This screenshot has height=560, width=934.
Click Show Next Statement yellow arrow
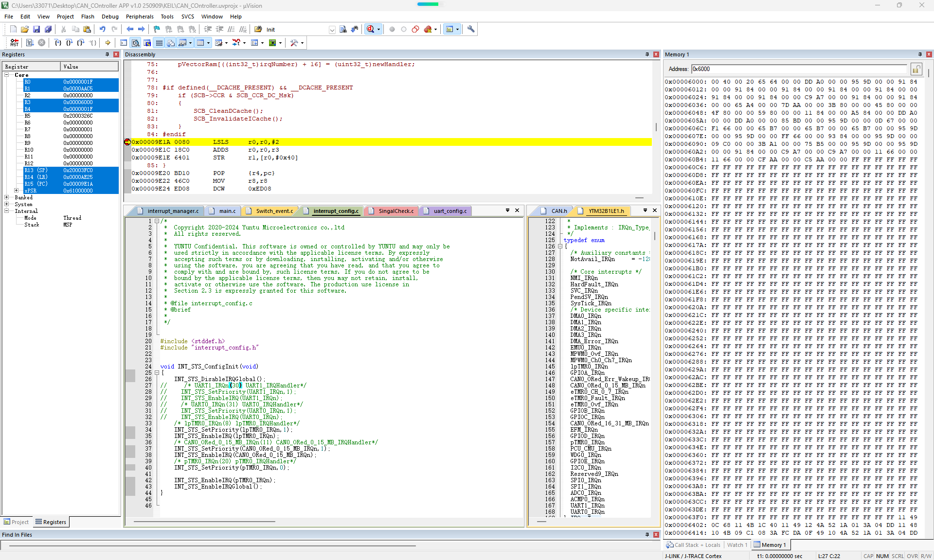click(x=108, y=43)
